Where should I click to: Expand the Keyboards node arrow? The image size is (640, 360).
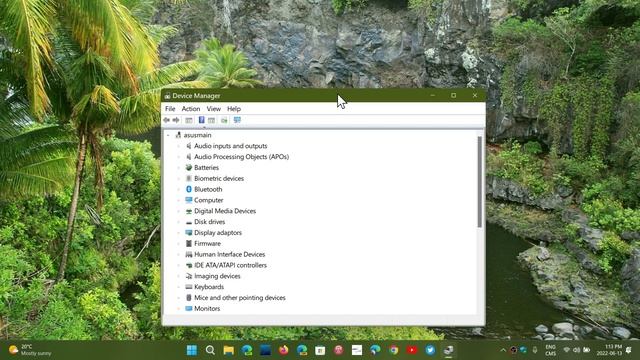(x=178, y=287)
